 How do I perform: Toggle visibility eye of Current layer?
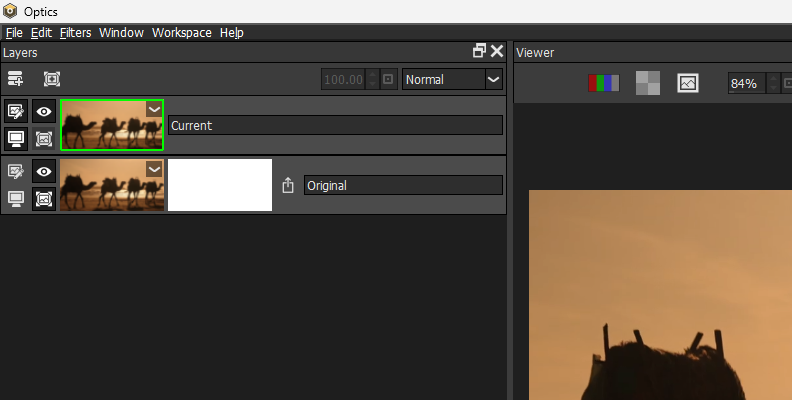[44, 111]
